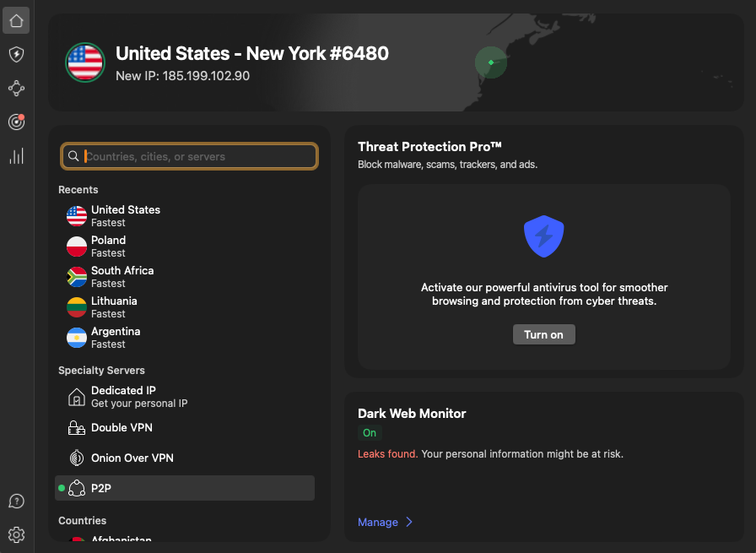Screen dimensions: 756x553
Task: Focus the Countries, cities, or servers search field
Action: (190, 156)
